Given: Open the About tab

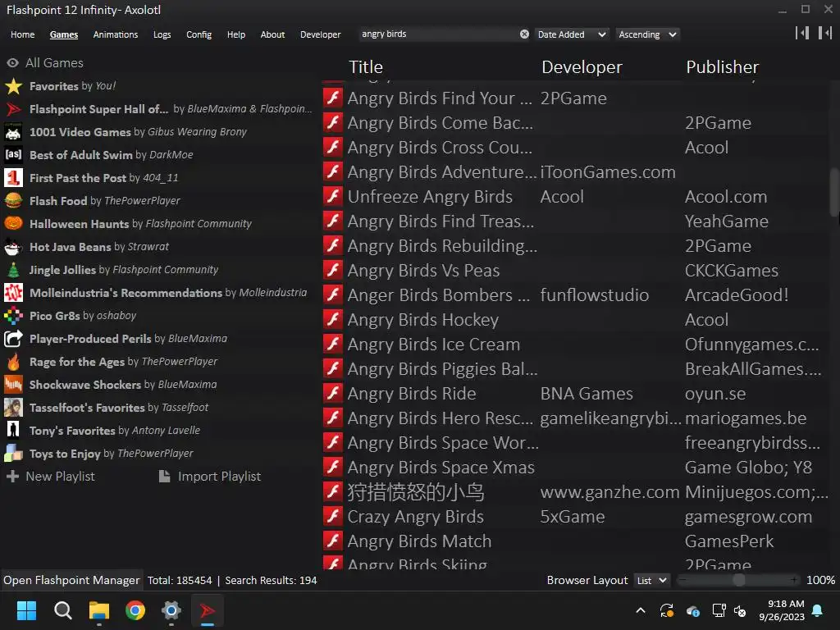Looking at the screenshot, I should point(272,34).
